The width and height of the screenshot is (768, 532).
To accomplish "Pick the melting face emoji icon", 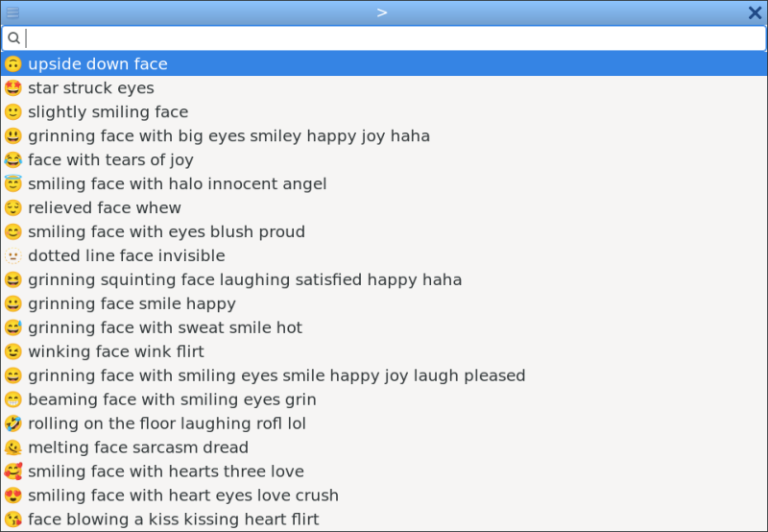I will [12, 447].
